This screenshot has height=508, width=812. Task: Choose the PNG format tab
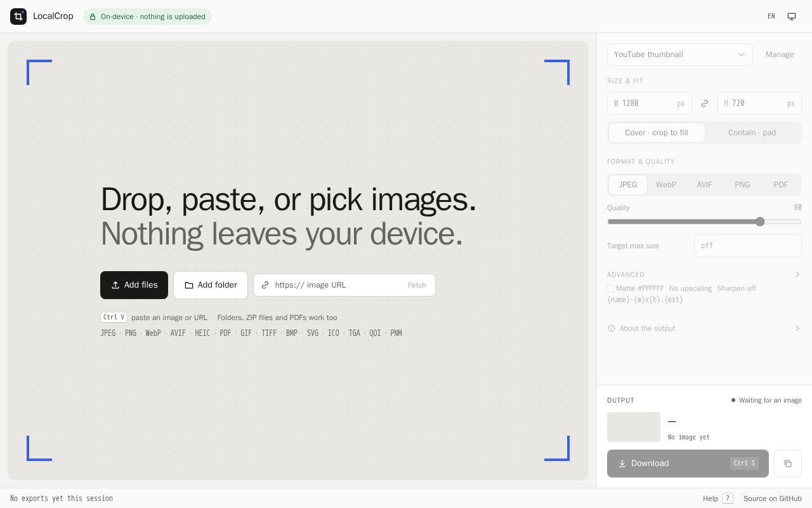pyautogui.click(x=742, y=185)
